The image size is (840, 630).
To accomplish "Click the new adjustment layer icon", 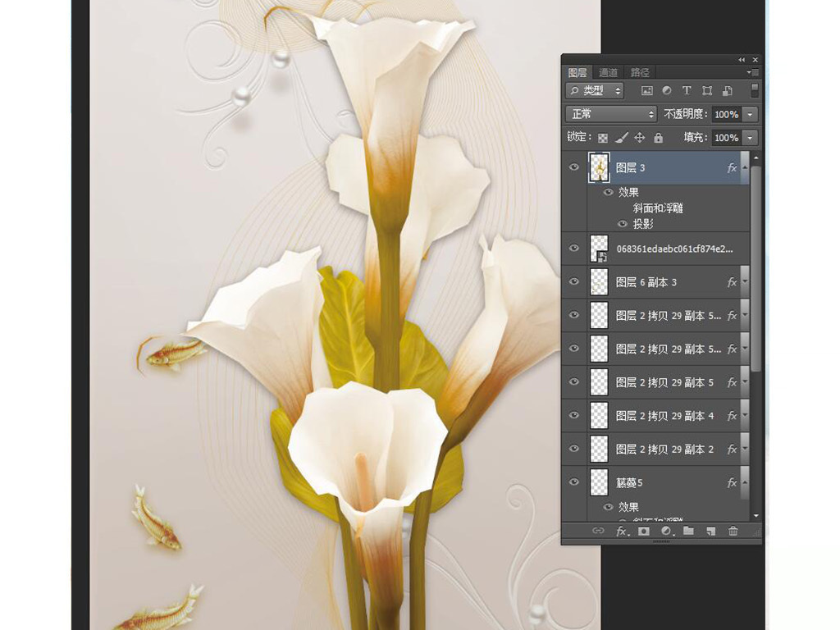I will coord(666,531).
